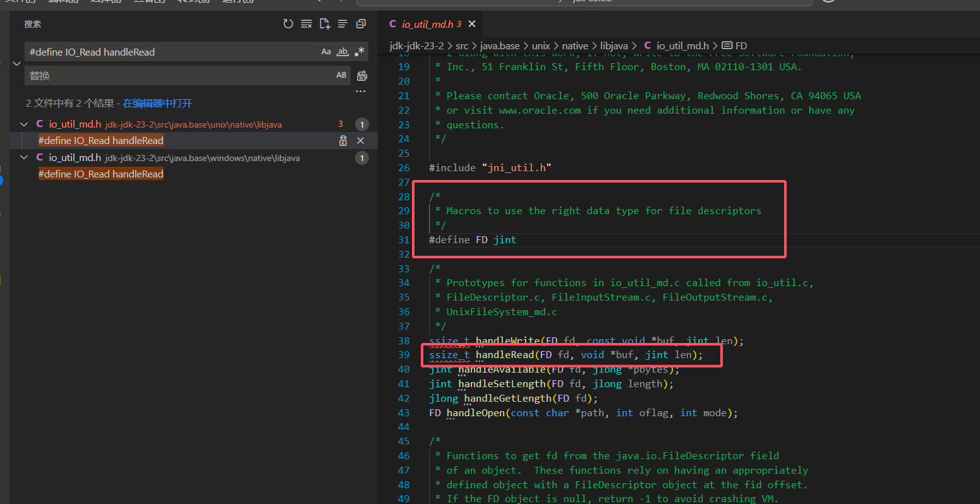Screen dimensions: 980x504
Task: Refresh the search results
Action: pos(288,24)
